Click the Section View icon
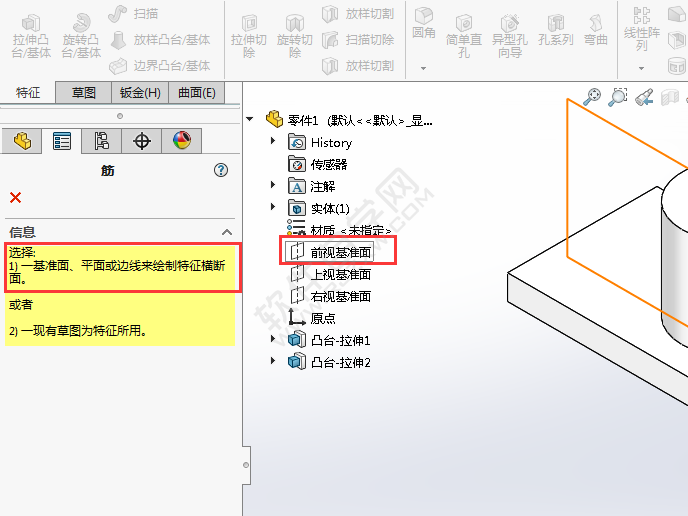 (x=670, y=97)
